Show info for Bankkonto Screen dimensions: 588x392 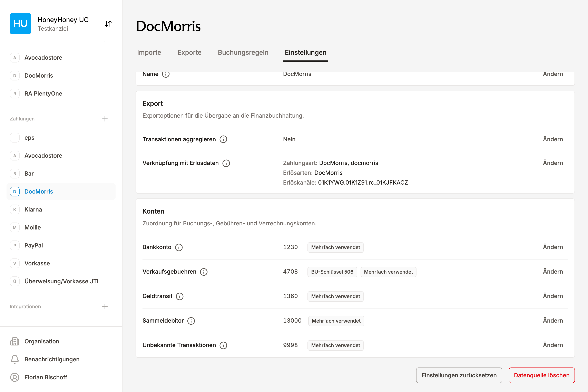click(x=179, y=247)
